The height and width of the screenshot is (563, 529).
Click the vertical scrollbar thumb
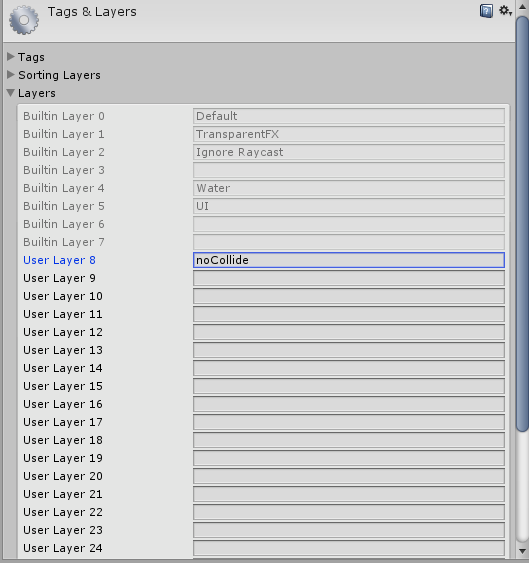tap(523, 223)
